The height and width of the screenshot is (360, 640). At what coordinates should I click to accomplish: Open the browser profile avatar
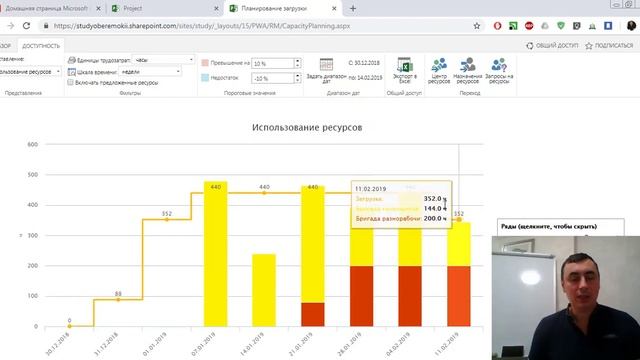click(x=632, y=26)
